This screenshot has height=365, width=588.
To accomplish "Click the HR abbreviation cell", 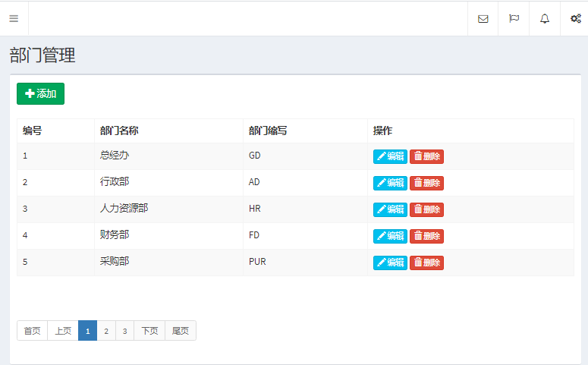I will pos(305,209).
